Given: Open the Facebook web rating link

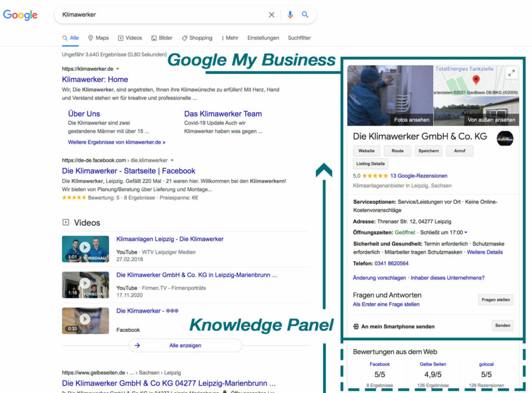Looking at the screenshot, I should (x=380, y=364).
